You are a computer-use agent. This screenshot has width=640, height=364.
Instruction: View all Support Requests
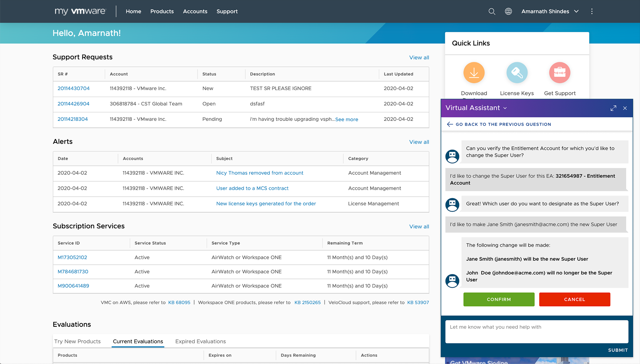tap(419, 58)
